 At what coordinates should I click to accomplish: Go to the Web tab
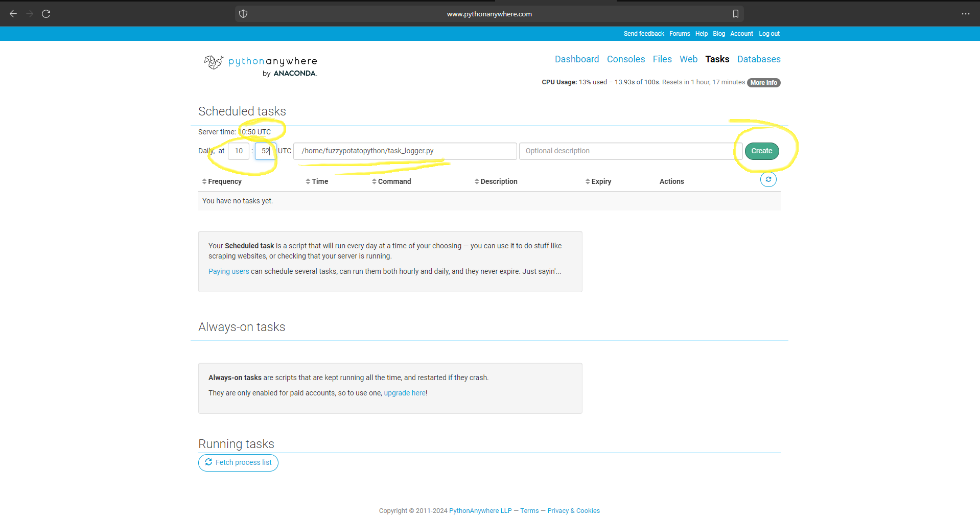click(x=688, y=59)
